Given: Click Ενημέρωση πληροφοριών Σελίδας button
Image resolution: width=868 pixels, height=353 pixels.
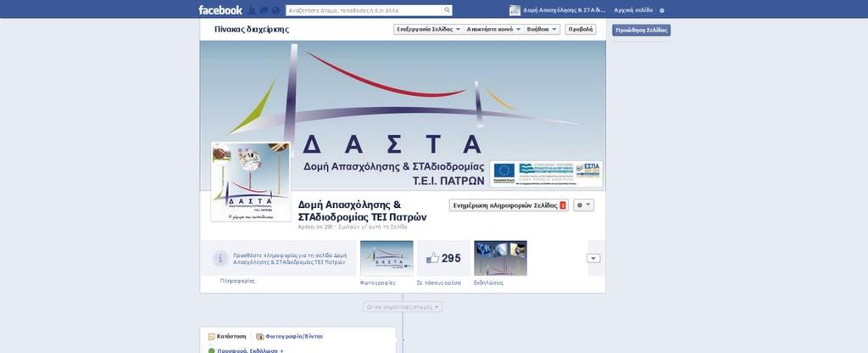Looking at the screenshot, I should (x=509, y=205).
